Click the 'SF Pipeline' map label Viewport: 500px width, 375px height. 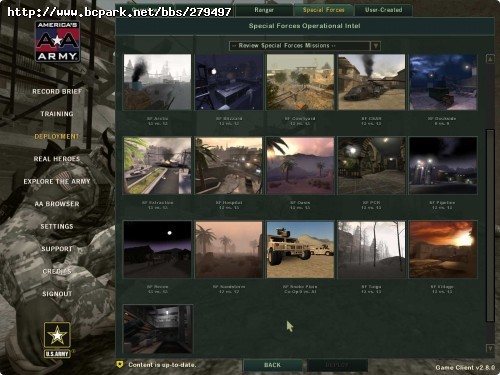(442, 203)
